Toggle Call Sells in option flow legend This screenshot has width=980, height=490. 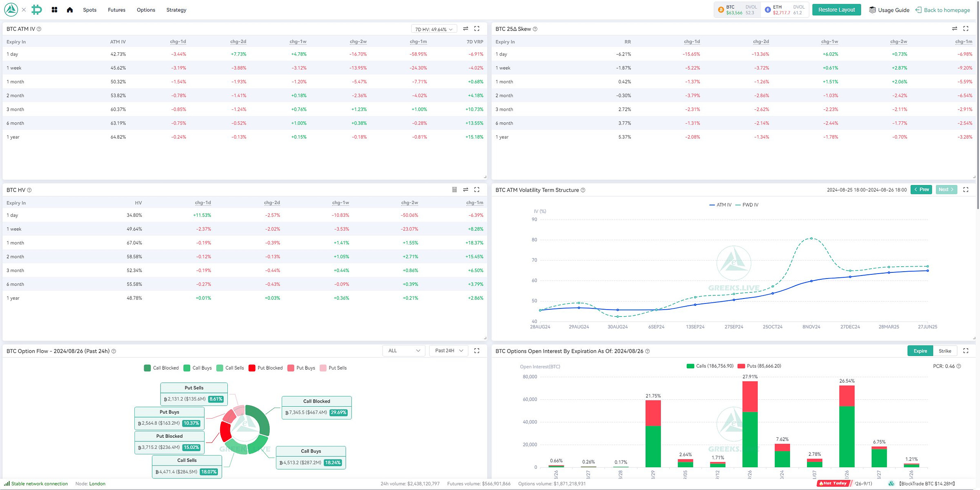(230, 368)
